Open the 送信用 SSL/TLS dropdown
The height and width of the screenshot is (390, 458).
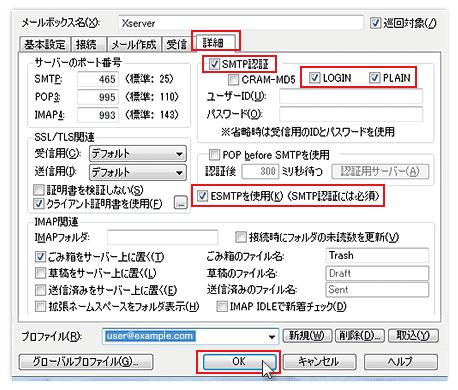(x=138, y=172)
